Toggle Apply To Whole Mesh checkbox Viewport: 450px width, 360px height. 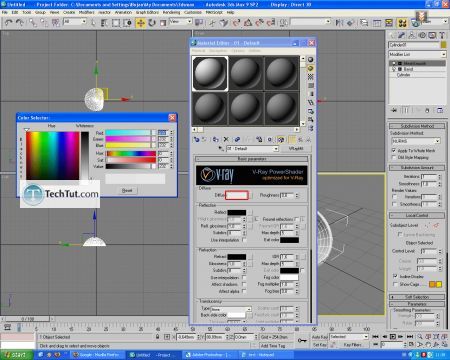tap(394, 150)
